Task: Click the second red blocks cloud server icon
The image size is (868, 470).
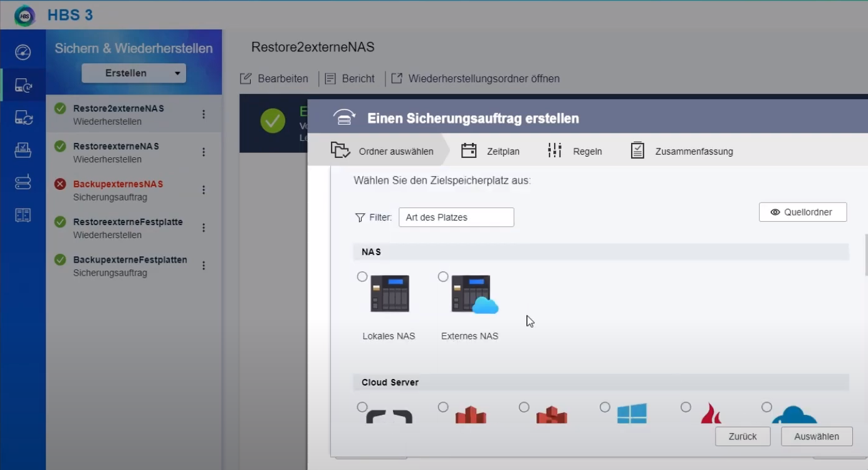Action: point(552,414)
